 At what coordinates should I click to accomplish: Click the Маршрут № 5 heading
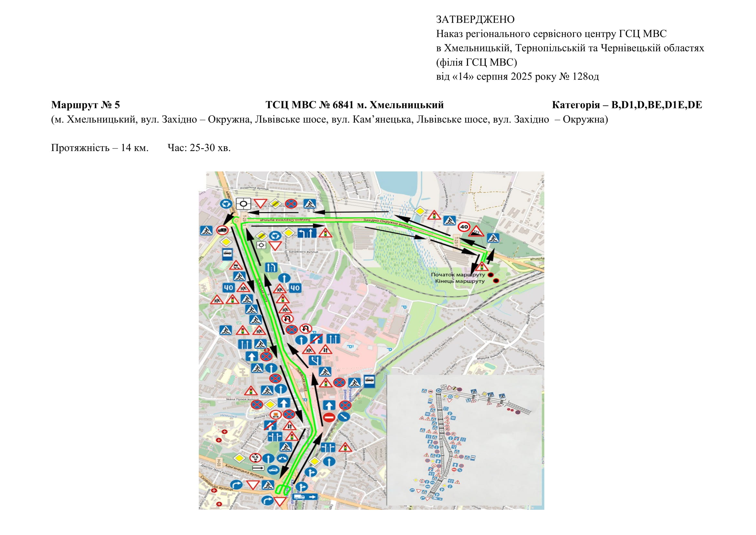pyautogui.click(x=86, y=105)
